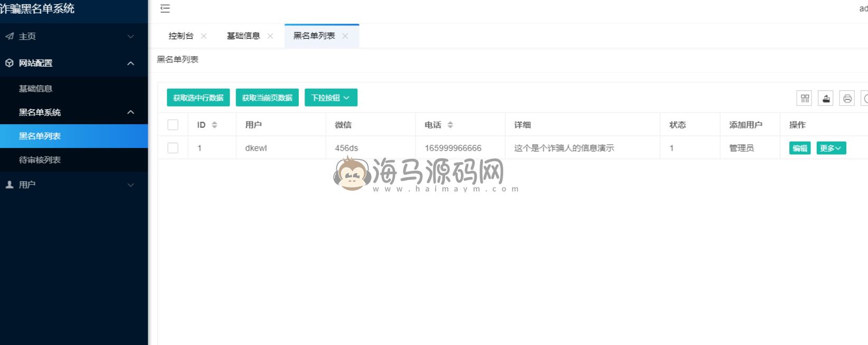Sort by the ID column arrows
Screen dimensions: 868x345
214,125
